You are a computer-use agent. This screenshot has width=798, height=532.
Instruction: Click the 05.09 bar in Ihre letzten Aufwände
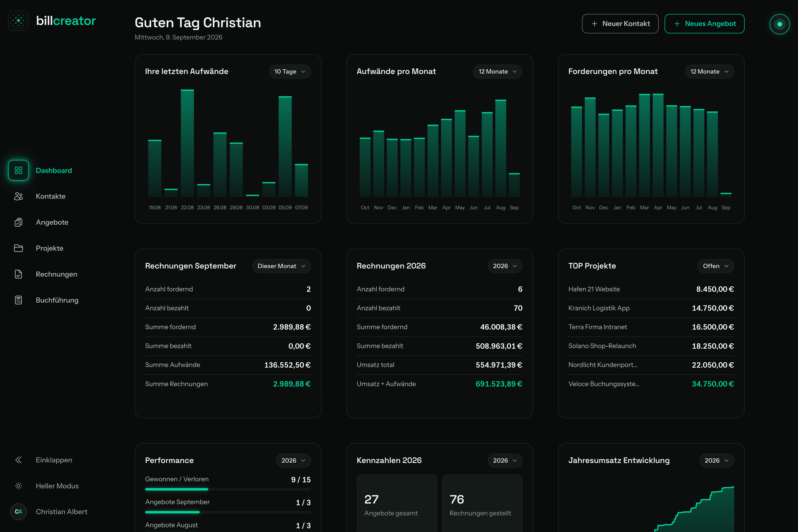click(x=285, y=147)
